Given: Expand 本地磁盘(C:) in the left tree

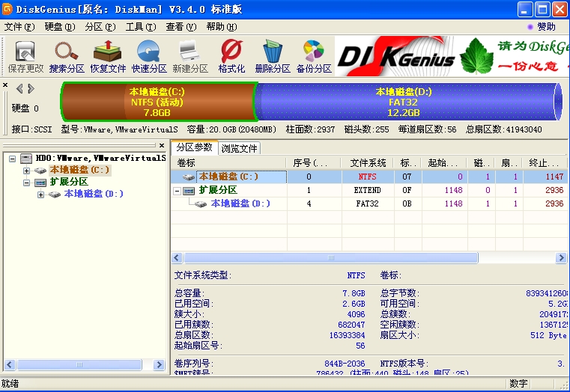Looking at the screenshot, I should click(27, 171).
